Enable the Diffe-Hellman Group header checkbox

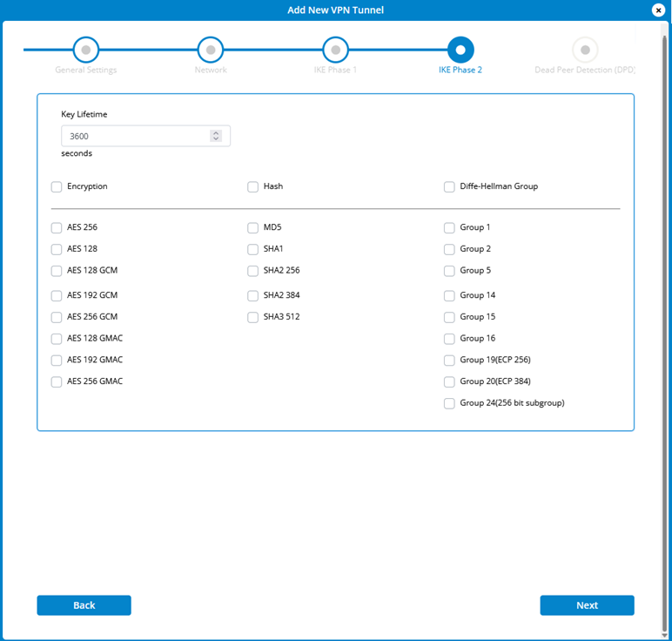449,186
